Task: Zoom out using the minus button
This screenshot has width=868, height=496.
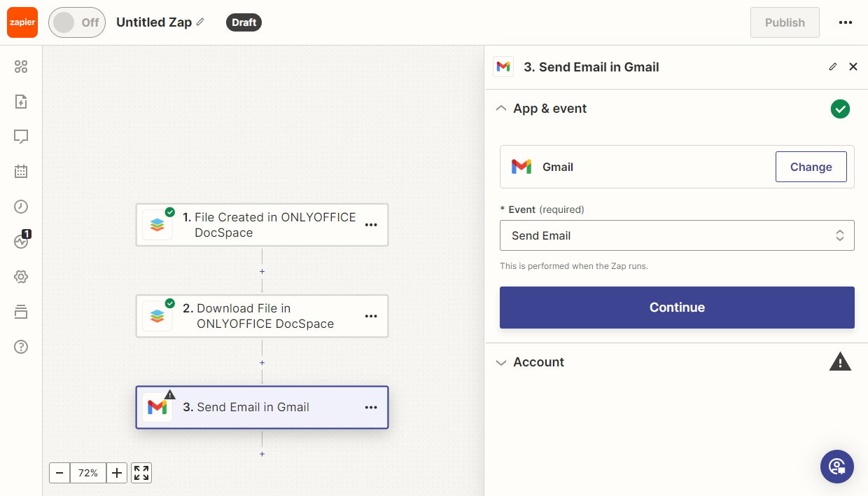Action: pyautogui.click(x=59, y=473)
